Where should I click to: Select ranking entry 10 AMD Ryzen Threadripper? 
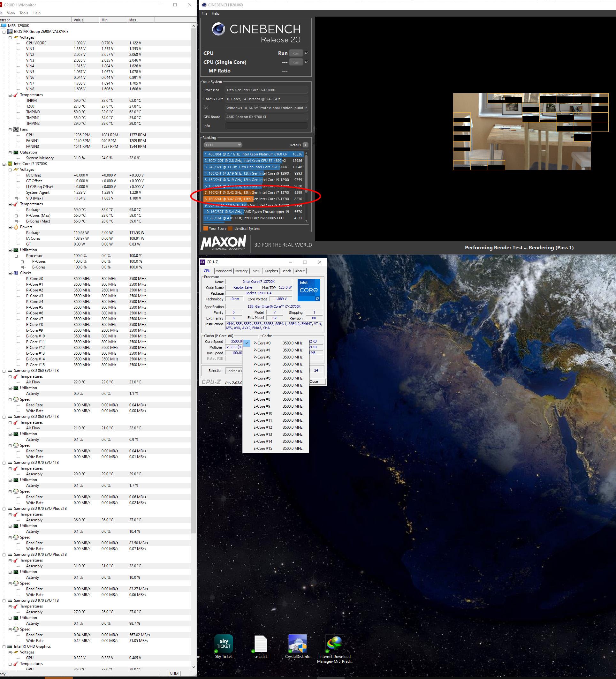(x=254, y=212)
